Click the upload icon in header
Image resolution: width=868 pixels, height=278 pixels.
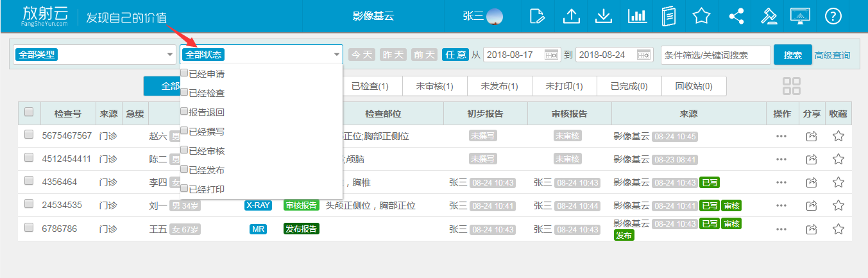(x=571, y=17)
